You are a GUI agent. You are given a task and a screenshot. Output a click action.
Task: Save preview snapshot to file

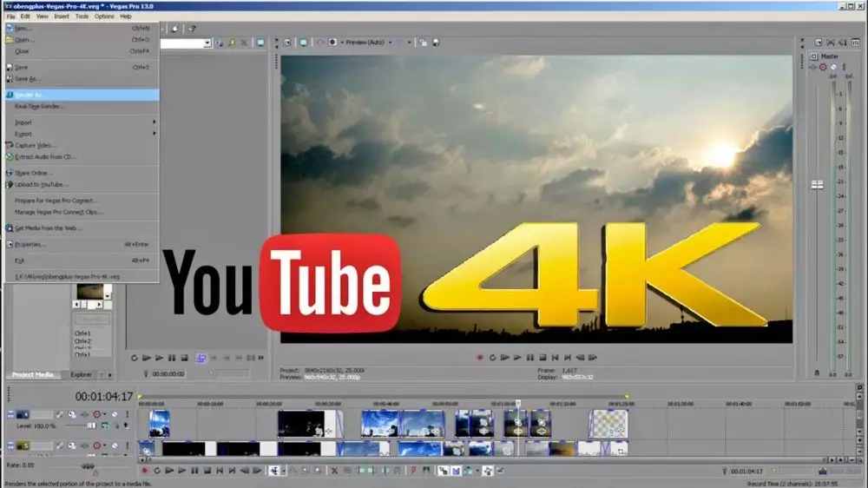(437, 43)
